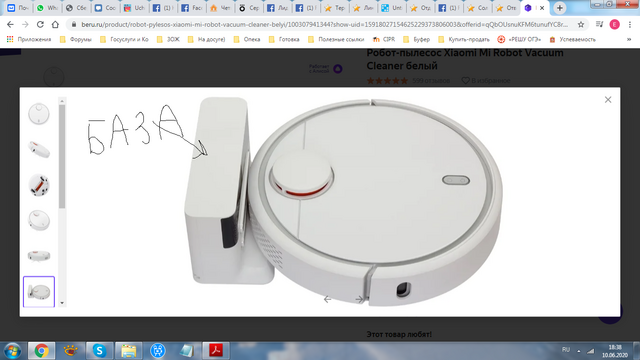Open the Купить-продать bookmark folder
Viewport: 640px width, 360px height.
click(x=464, y=40)
